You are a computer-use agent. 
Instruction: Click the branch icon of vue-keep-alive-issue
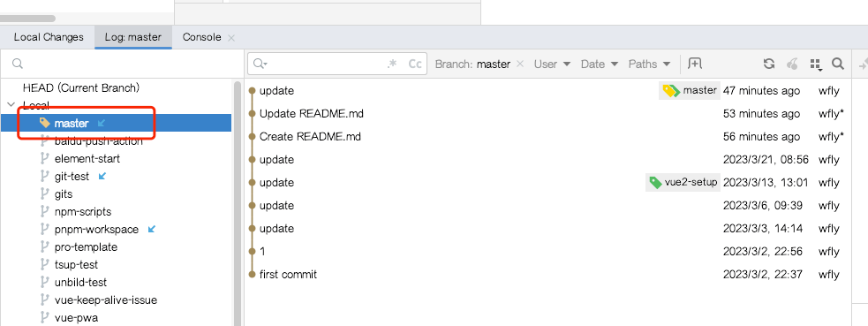(45, 300)
